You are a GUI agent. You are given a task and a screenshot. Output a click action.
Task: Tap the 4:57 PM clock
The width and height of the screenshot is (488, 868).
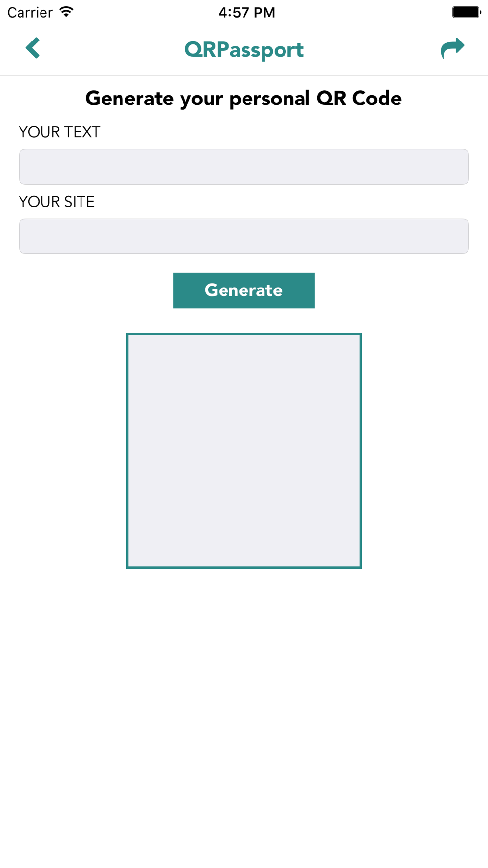(246, 12)
